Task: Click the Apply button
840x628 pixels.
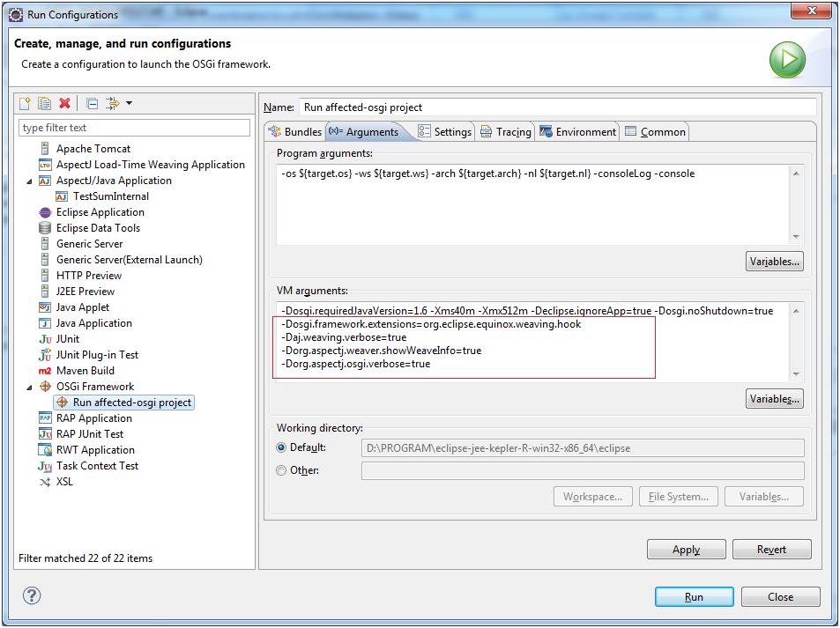Action: 687,550
